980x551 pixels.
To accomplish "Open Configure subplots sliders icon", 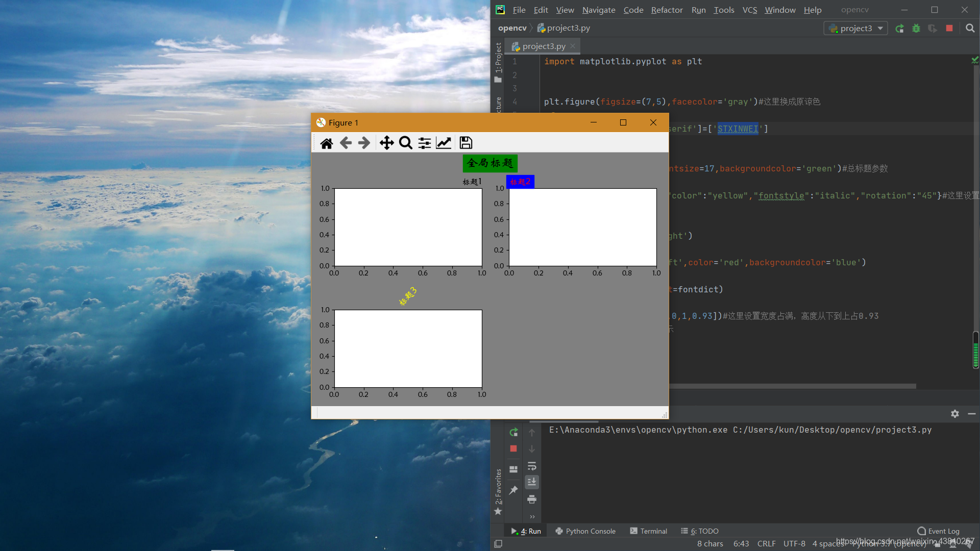I will (425, 143).
